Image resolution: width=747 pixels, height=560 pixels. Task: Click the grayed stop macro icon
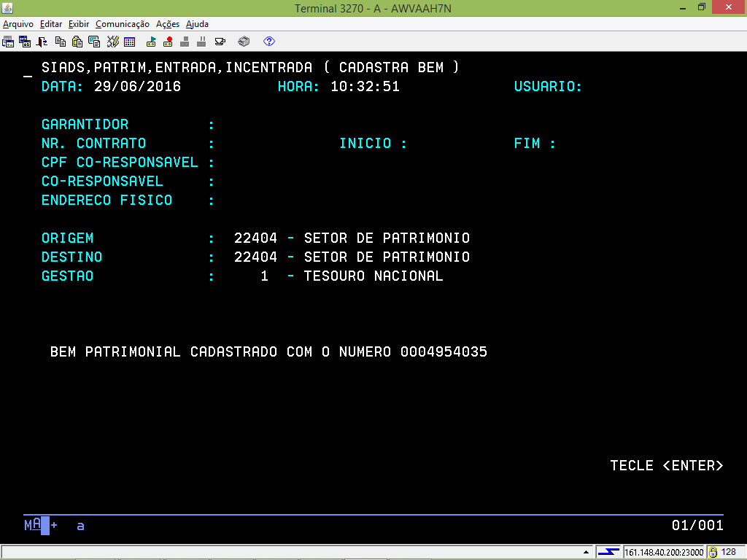[185, 42]
